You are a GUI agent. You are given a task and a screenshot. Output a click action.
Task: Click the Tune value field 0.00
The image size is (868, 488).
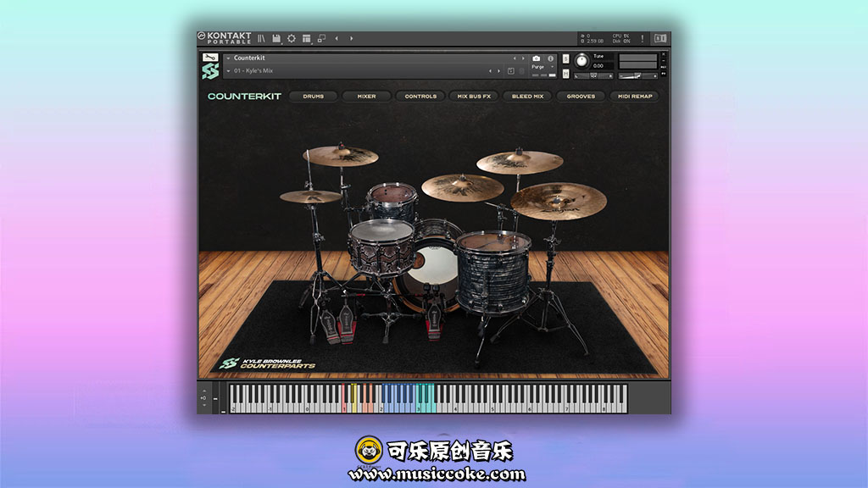[x=598, y=66]
